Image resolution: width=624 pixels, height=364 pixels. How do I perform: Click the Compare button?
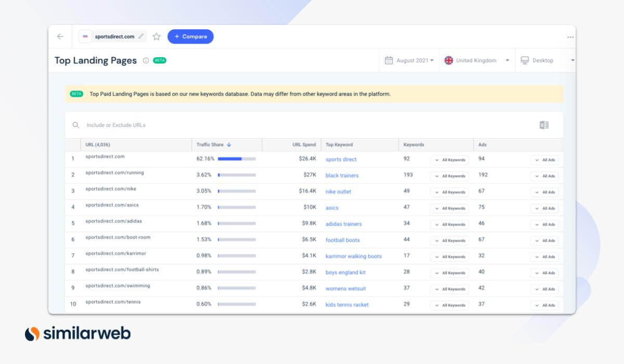coord(190,36)
